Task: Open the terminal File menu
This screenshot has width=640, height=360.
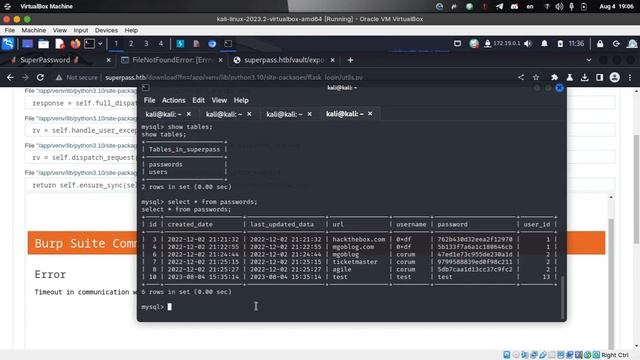Action: (x=149, y=100)
